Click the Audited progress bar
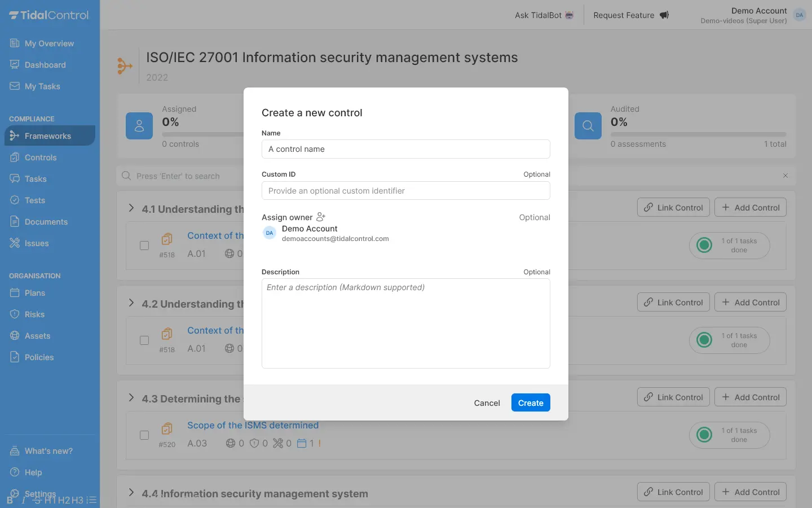Viewport: 812px width, 508px height. point(698,134)
